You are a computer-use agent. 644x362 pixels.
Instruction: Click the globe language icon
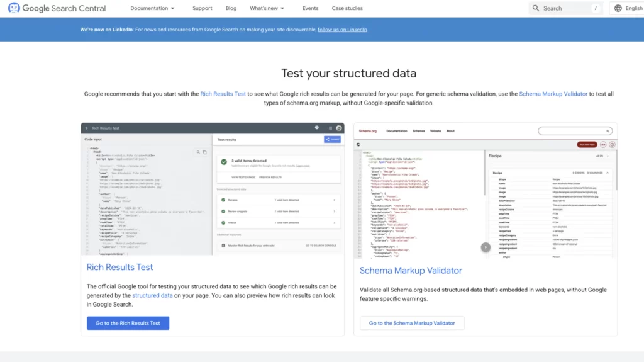point(618,8)
